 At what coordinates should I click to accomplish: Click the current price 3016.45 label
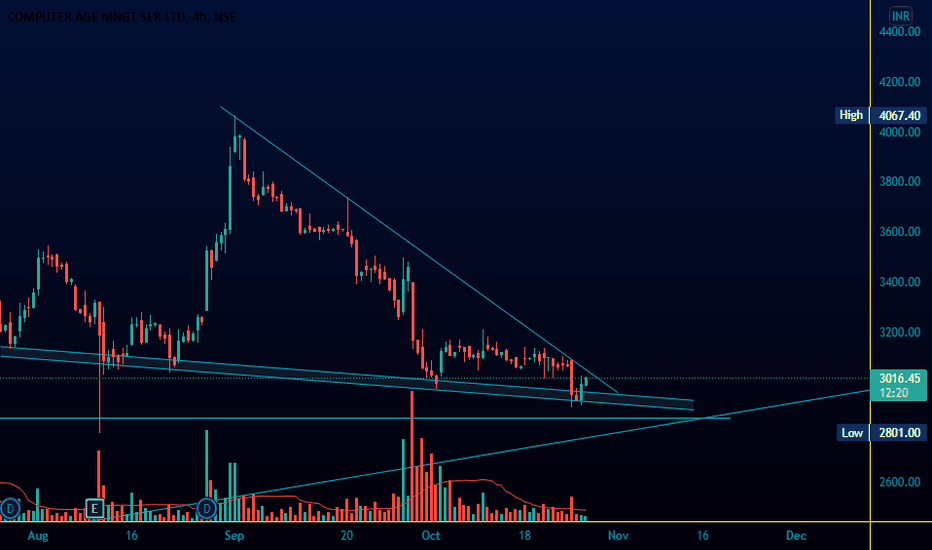pos(899,385)
